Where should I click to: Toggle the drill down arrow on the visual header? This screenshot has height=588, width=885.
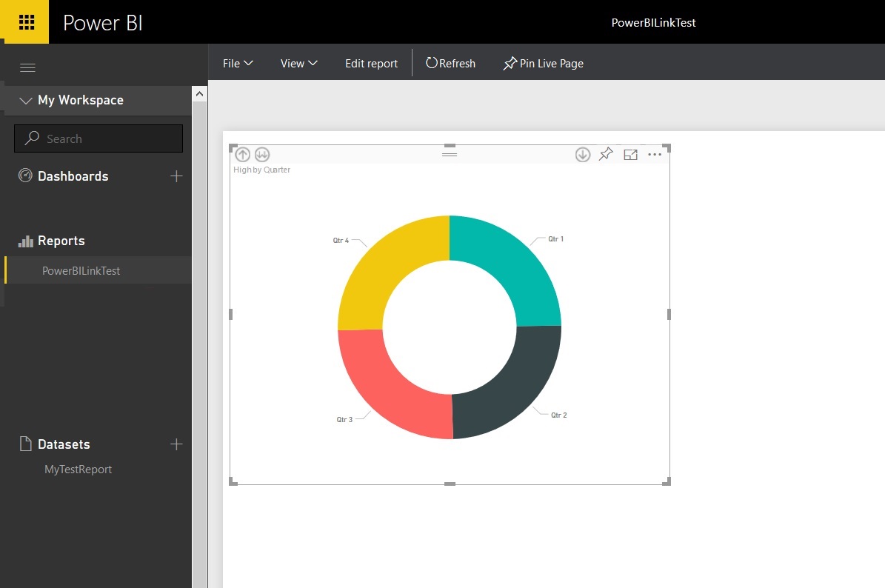[x=582, y=154]
